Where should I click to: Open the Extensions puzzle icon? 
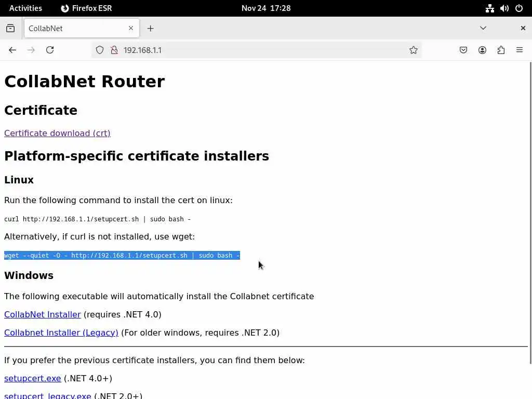(501, 50)
